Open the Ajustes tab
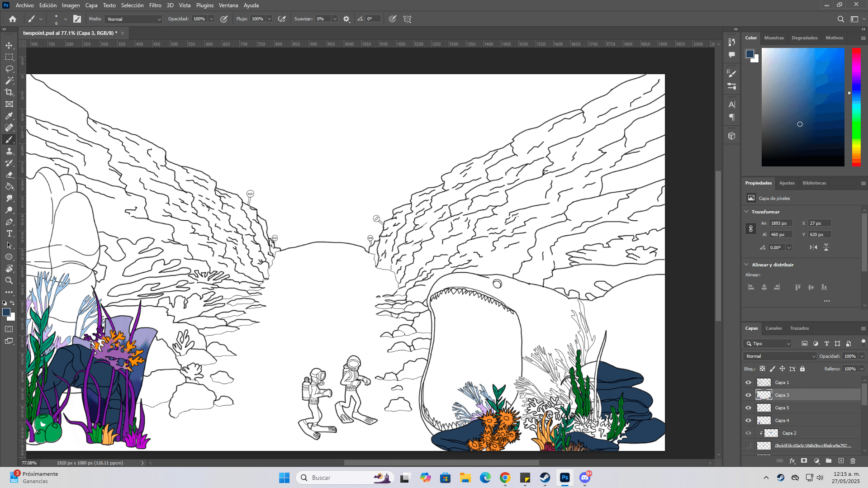The height and width of the screenshot is (488, 868). tap(787, 183)
